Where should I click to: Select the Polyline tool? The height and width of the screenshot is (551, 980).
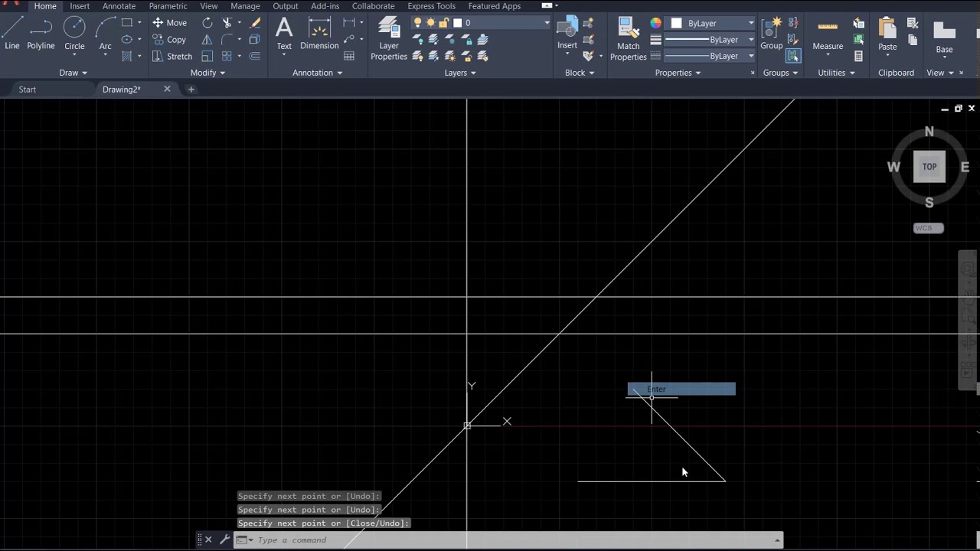click(41, 34)
